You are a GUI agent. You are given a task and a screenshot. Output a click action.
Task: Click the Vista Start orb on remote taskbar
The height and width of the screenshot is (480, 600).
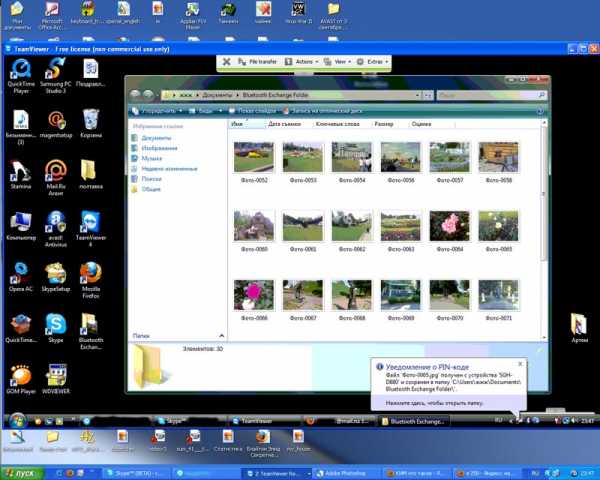(18, 421)
